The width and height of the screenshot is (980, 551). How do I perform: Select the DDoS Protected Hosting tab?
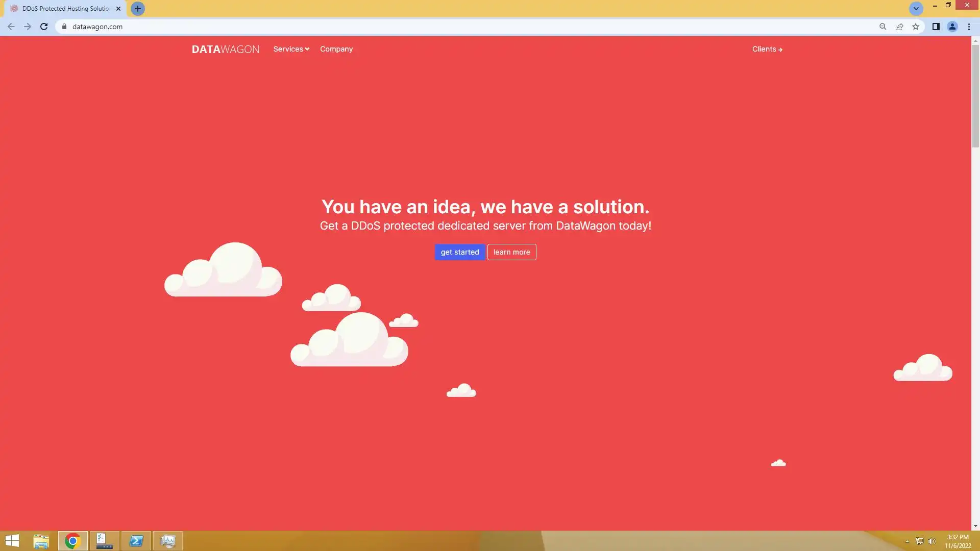click(65, 9)
